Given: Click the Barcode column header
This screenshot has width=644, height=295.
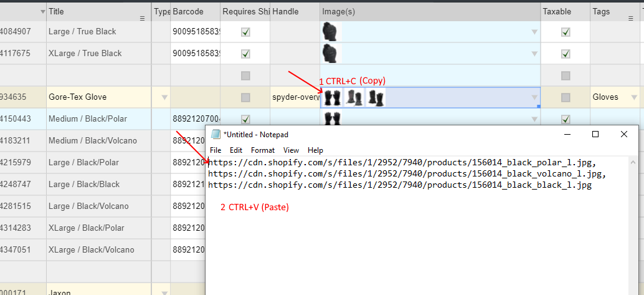Looking at the screenshot, I should 187,11.
